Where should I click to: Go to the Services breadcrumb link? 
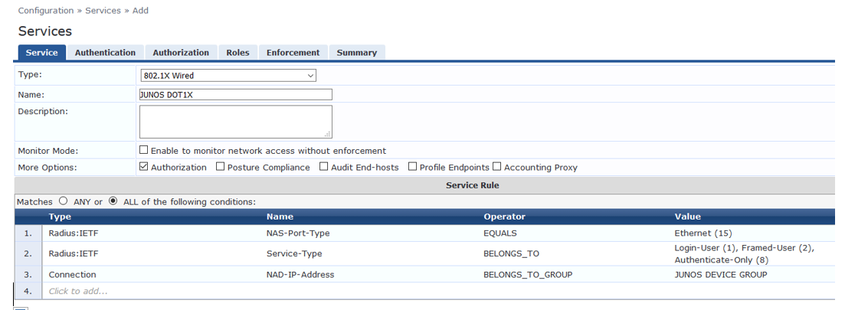pos(103,11)
